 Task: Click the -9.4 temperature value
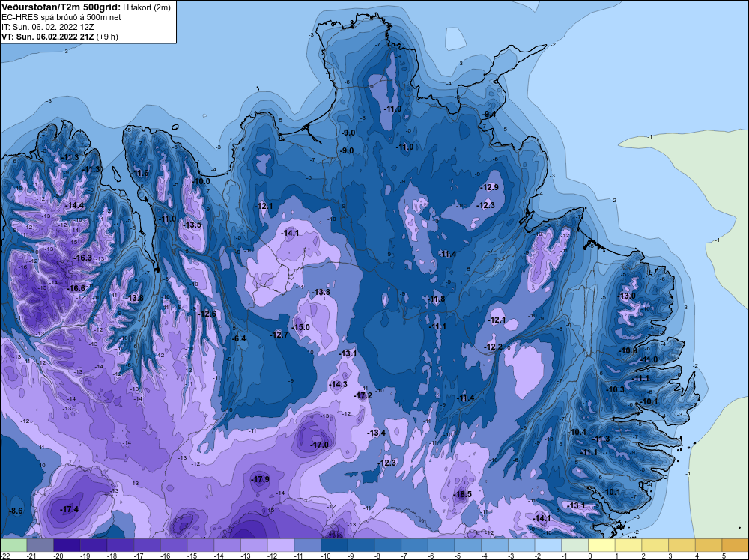pos(490,114)
